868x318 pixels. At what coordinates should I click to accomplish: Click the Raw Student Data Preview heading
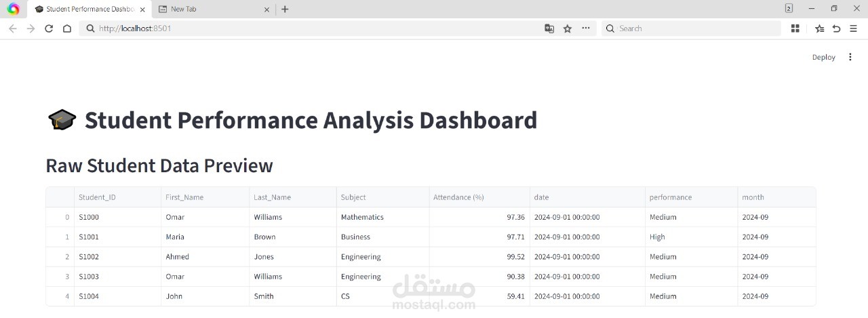click(x=159, y=165)
